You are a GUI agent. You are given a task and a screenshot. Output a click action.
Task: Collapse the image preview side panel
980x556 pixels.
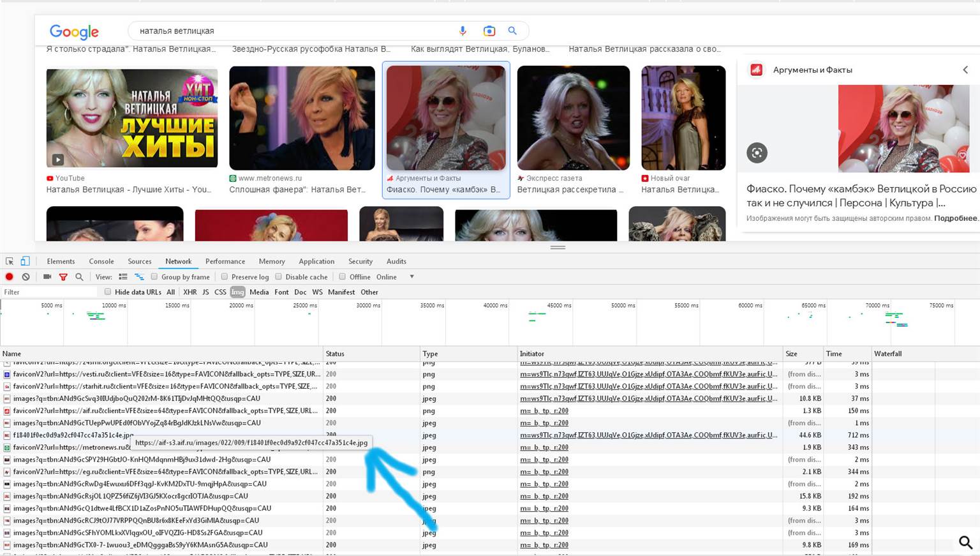pos(965,70)
